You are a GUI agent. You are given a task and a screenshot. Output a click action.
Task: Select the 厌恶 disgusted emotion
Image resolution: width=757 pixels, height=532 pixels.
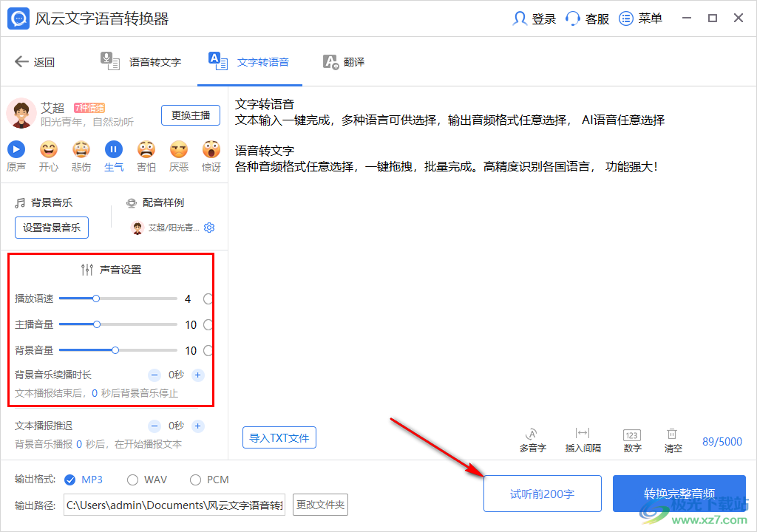[179, 150]
